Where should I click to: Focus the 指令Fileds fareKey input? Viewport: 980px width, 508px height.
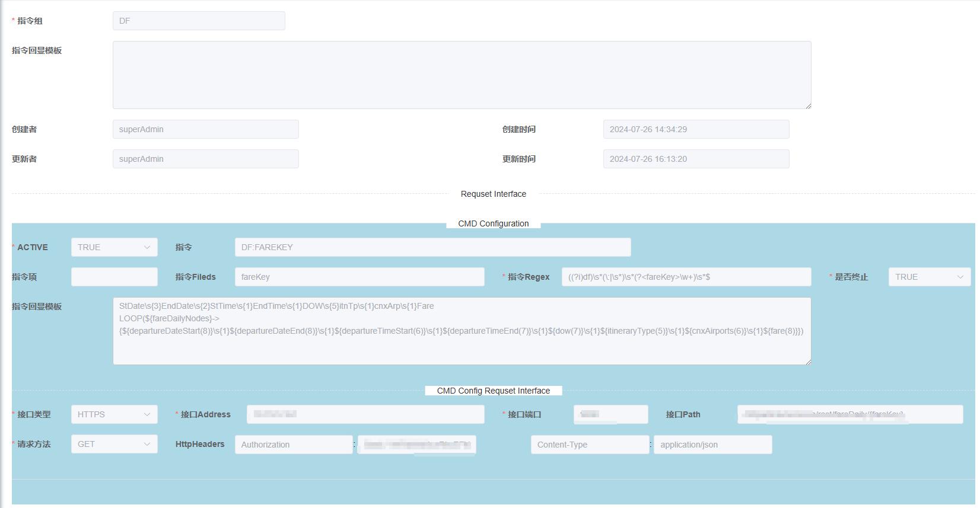[359, 277]
